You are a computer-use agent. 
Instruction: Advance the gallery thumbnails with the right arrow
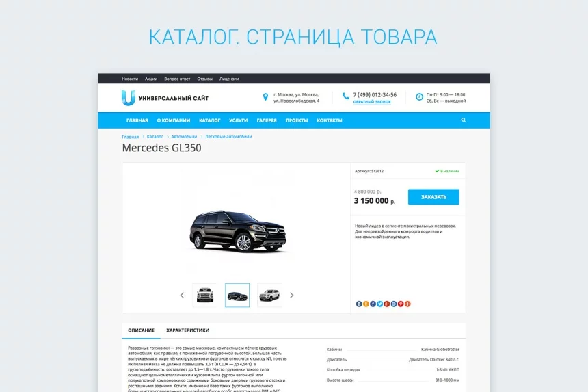coord(291,296)
